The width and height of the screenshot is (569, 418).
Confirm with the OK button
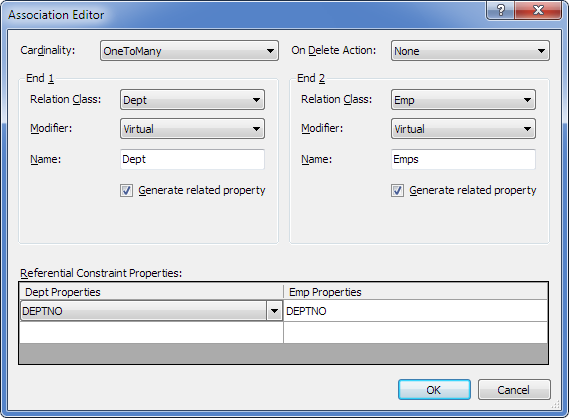click(434, 390)
